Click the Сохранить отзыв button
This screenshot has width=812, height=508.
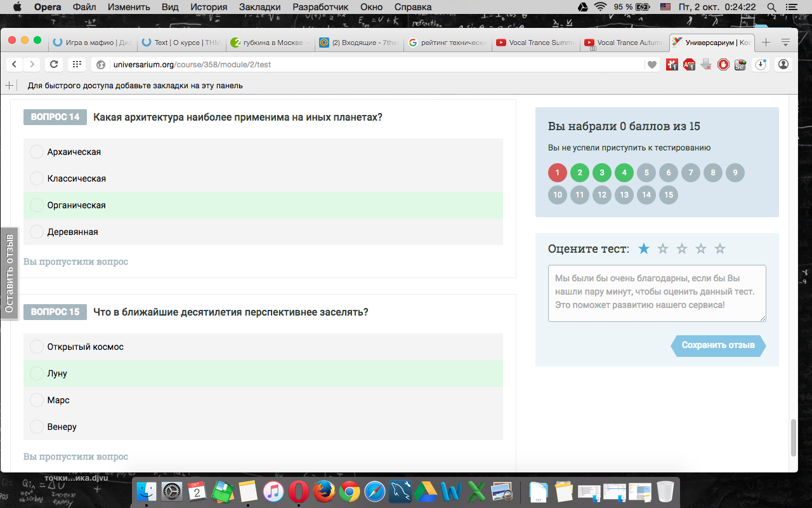(x=718, y=345)
